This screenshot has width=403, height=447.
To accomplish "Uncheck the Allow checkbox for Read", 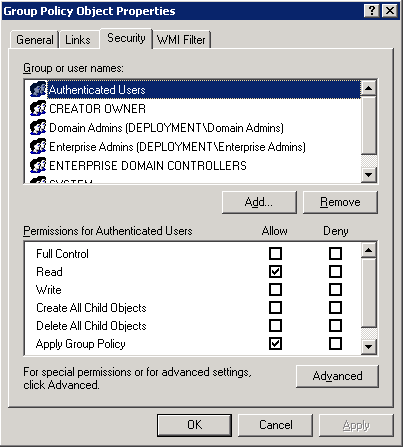I will pos(275,271).
